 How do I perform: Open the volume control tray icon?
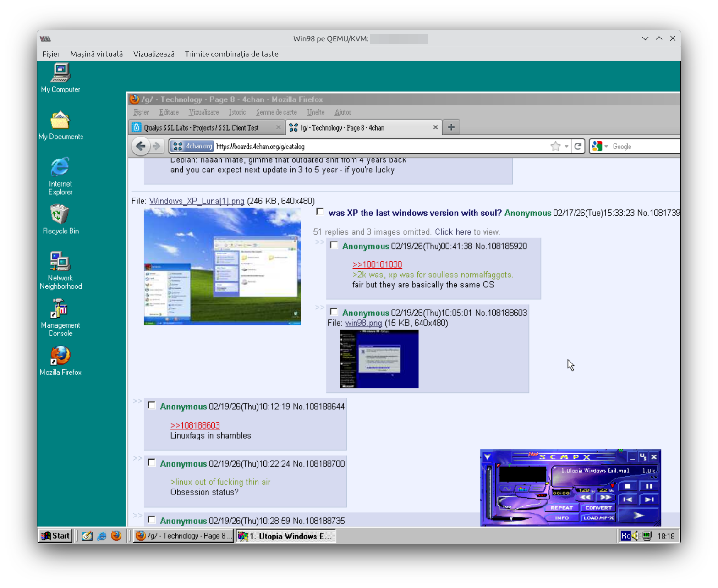[x=636, y=536]
